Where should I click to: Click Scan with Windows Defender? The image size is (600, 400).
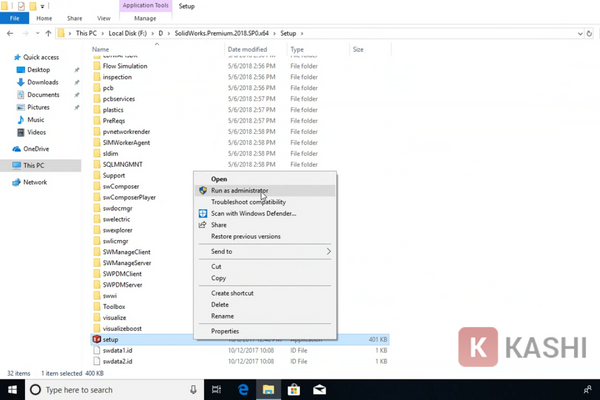click(265, 213)
